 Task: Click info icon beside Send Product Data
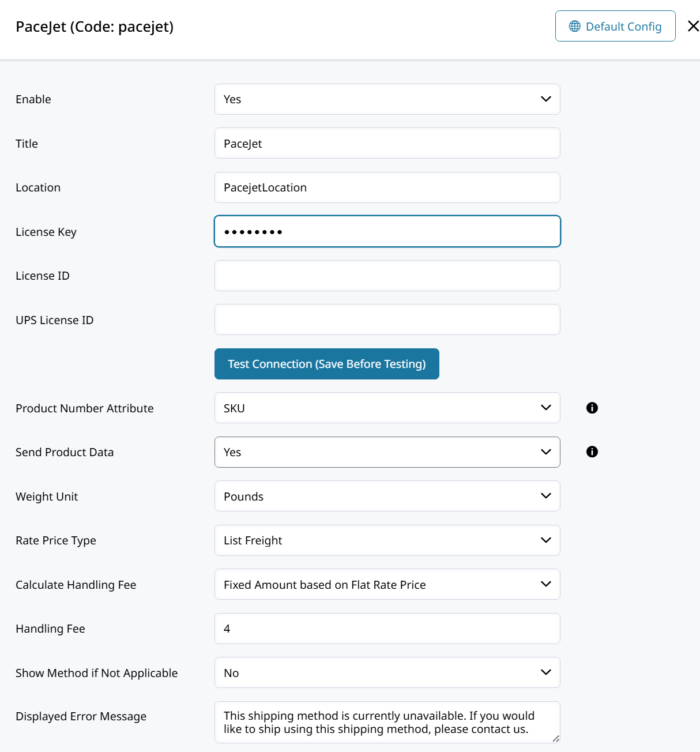592,452
